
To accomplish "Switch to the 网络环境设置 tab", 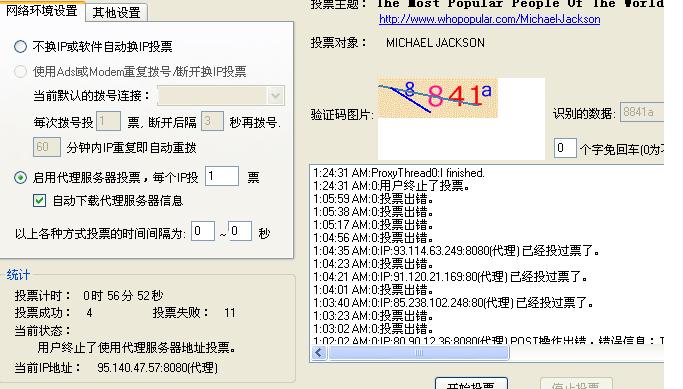I will (42, 10).
